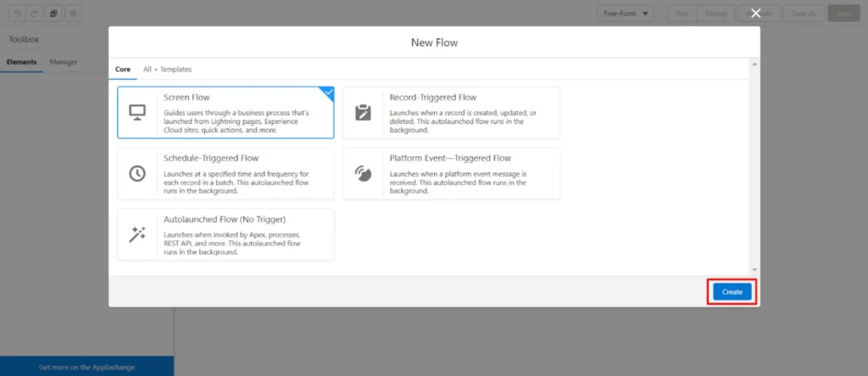This screenshot has height=376, width=868.
Task: Click the dialog scrollbar up arrow
Action: click(x=754, y=65)
